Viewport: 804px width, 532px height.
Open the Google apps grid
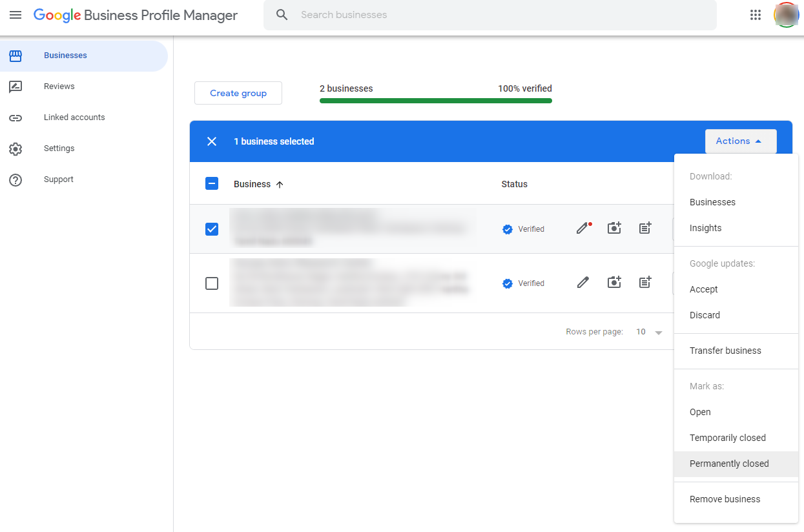click(x=756, y=15)
